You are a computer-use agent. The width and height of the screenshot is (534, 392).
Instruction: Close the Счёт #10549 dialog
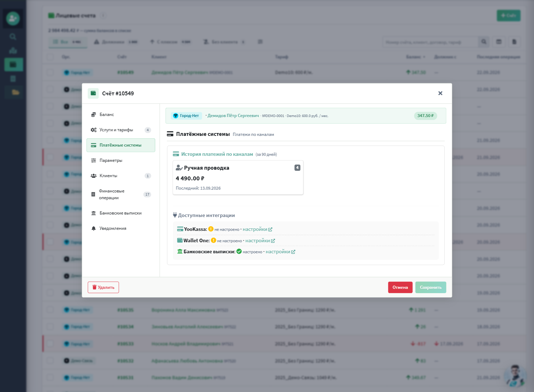440,93
